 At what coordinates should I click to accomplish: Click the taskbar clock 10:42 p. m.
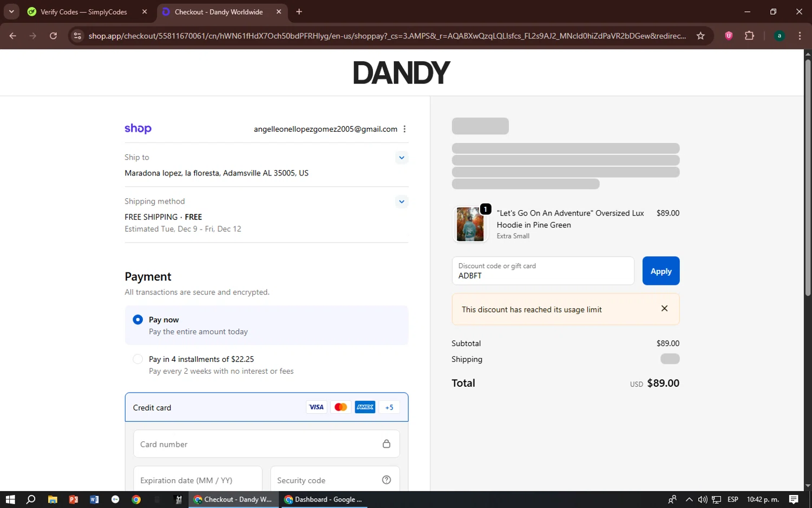coord(763,499)
